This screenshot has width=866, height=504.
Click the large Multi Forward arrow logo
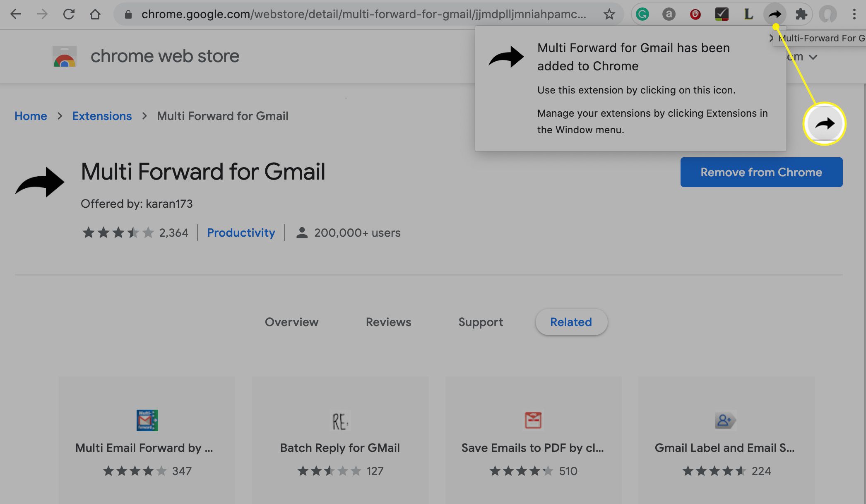pos(40,182)
